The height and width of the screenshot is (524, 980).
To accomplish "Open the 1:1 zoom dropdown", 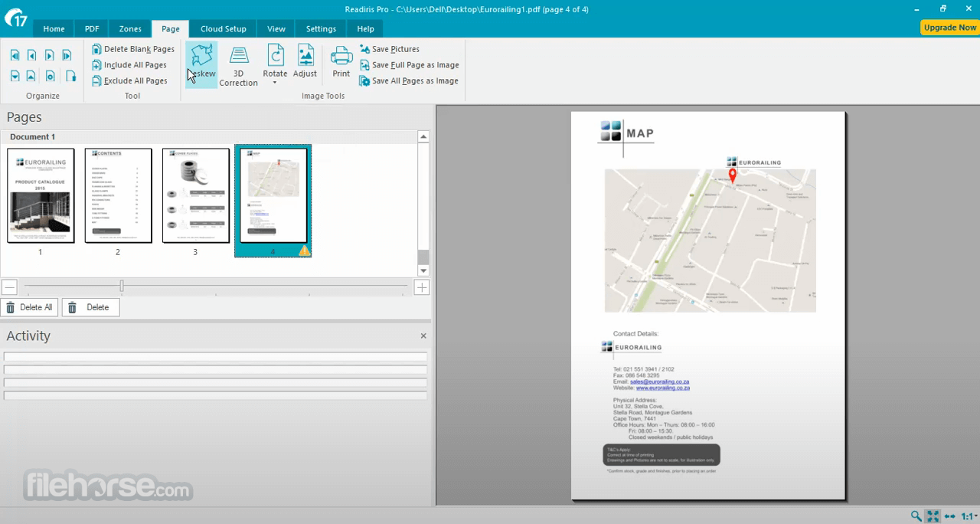I will point(969,516).
